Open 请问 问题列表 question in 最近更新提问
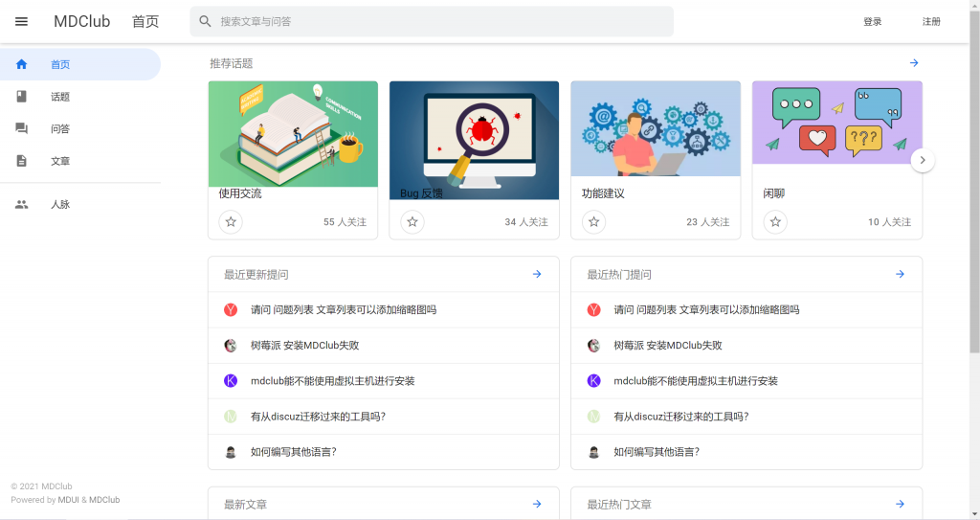The height and width of the screenshot is (520, 980). (x=384, y=309)
